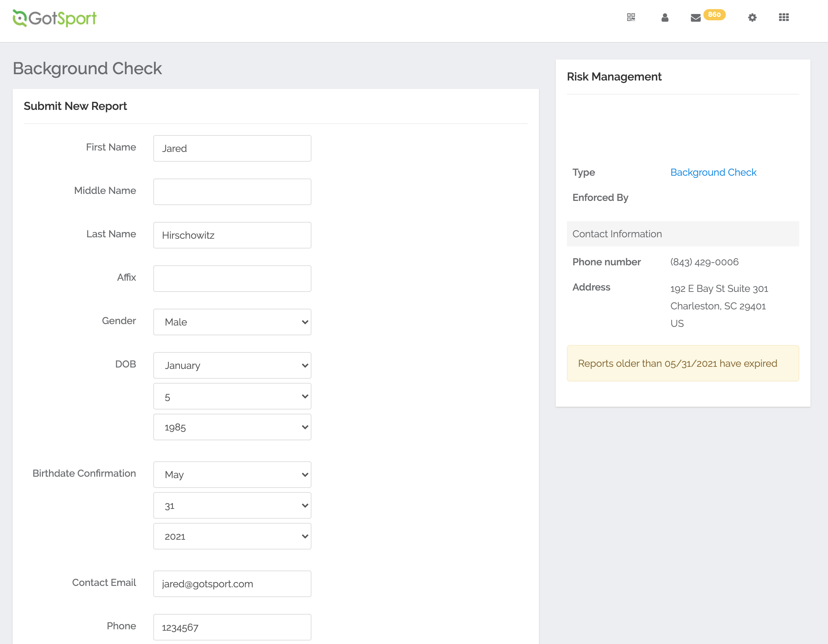The height and width of the screenshot is (644, 828).
Task: Select the DOB year dropdown showing 1985
Action: click(232, 427)
